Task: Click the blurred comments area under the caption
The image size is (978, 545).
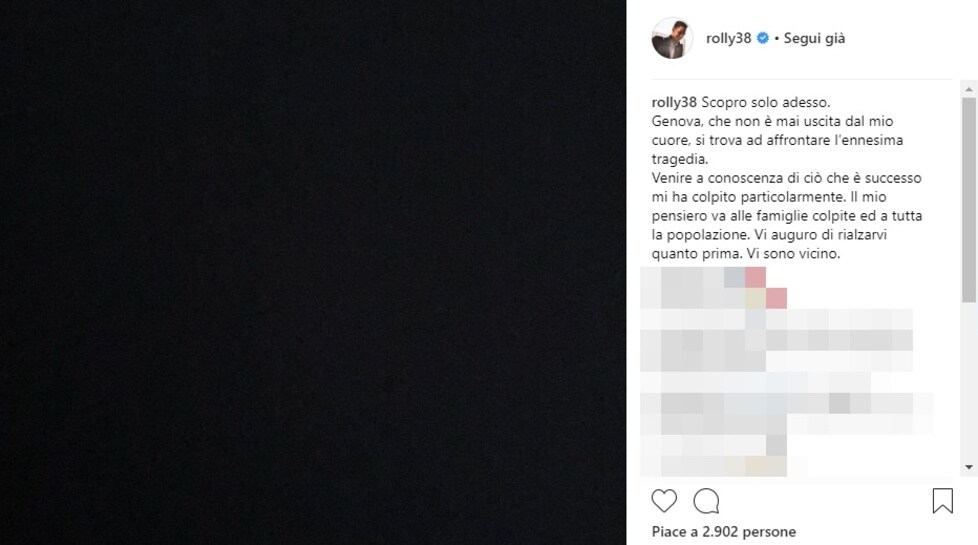Action: tap(786, 372)
